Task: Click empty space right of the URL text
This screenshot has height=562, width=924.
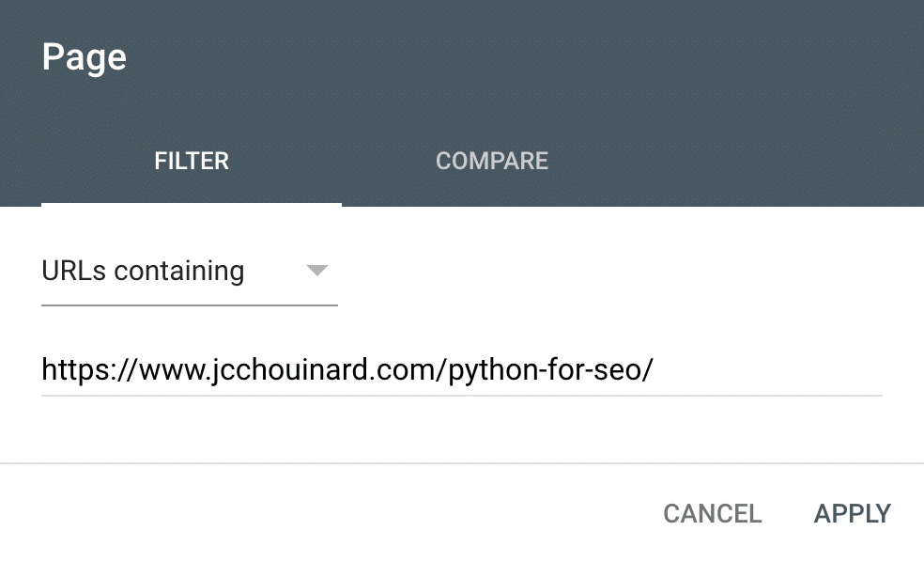Action: pos(766,370)
